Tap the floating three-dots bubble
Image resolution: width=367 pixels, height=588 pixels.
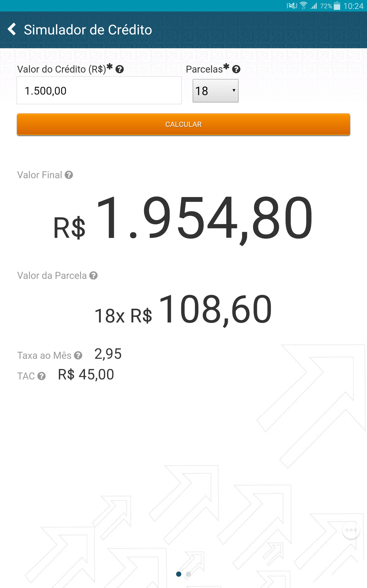tap(351, 530)
